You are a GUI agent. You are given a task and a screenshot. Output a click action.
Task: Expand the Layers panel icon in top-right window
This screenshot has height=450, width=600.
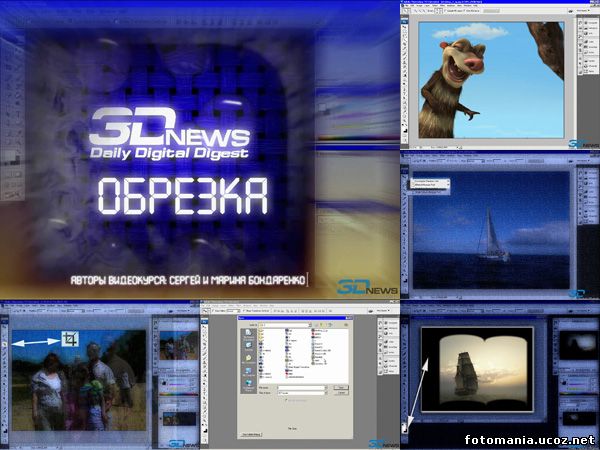(x=586, y=61)
